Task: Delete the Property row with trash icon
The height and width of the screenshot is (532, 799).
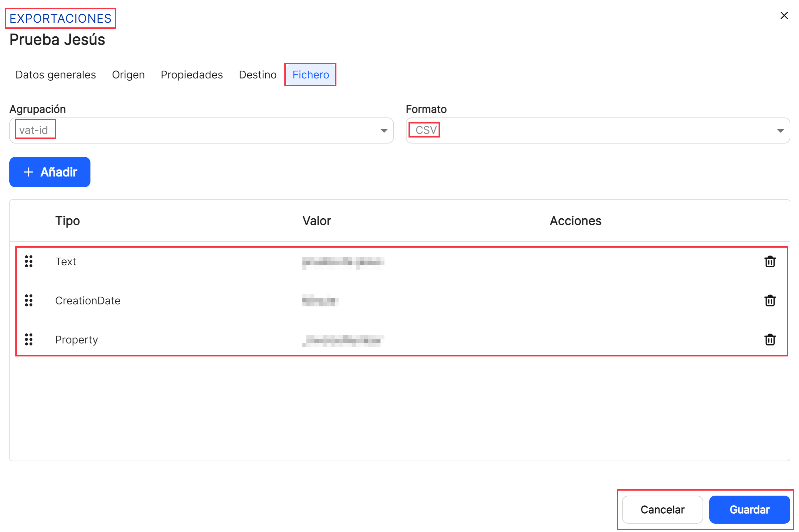Action: (x=770, y=340)
